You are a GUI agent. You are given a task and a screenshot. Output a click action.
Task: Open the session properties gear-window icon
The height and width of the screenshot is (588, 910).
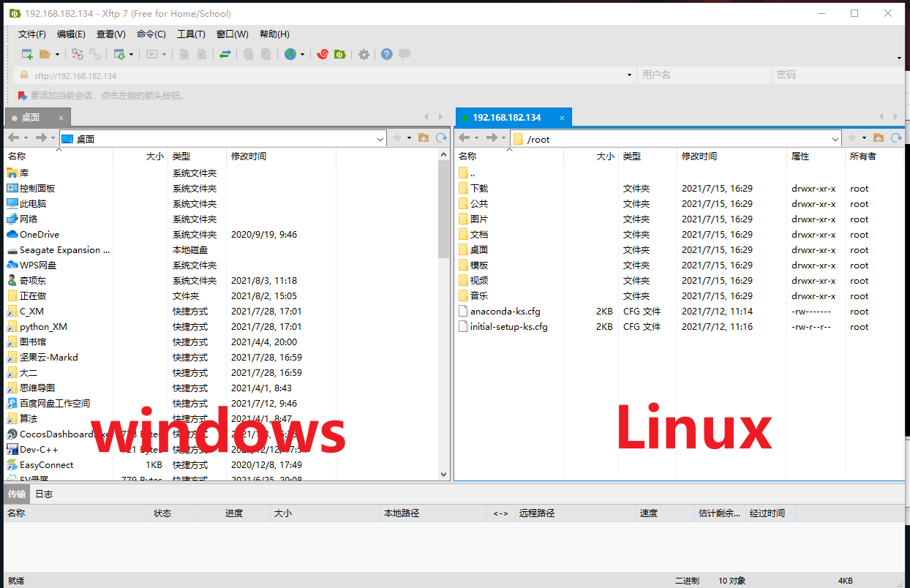click(x=119, y=54)
